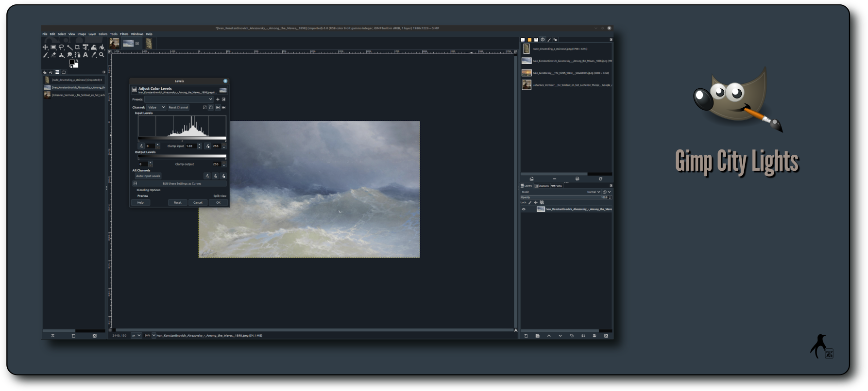868x391 pixels.
Task: Save current settings as named preset
Action: point(218,99)
